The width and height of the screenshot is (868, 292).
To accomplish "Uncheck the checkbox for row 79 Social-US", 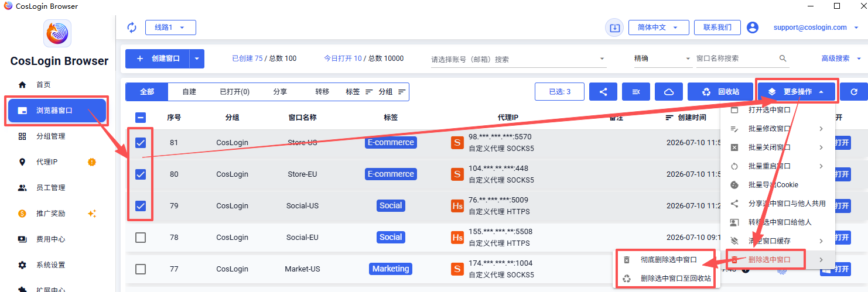I will (x=141, y=206).
